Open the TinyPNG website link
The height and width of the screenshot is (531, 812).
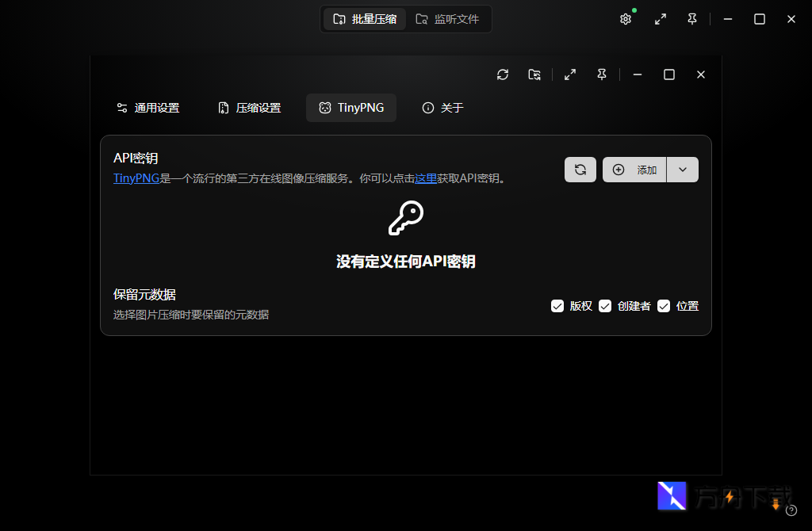[136, 178]
